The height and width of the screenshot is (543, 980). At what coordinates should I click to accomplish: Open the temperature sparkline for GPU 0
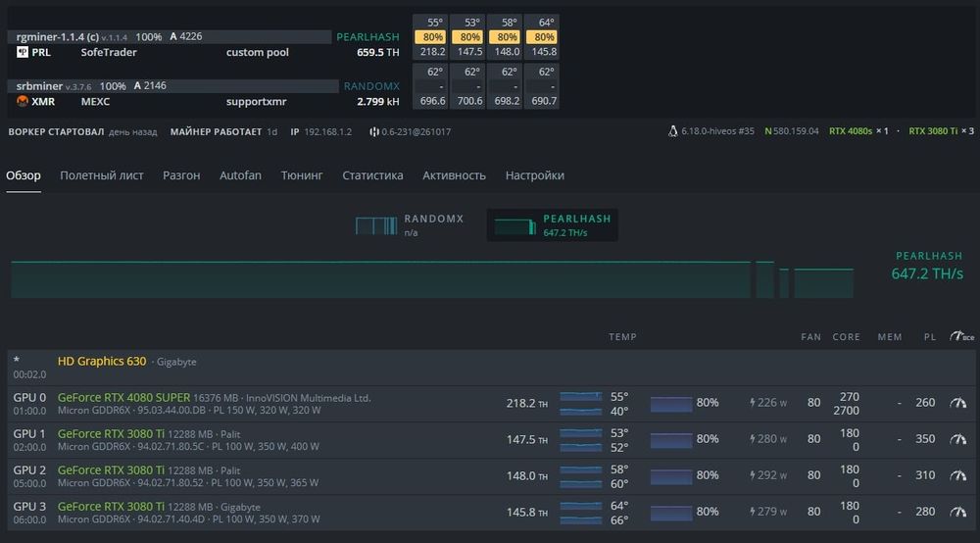click(x=580, y=404)
